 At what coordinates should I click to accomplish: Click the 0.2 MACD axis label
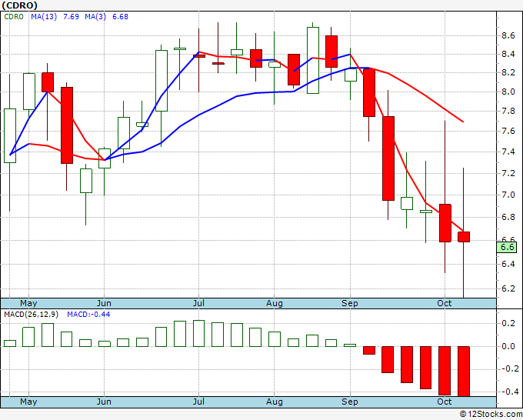point(508,323)
